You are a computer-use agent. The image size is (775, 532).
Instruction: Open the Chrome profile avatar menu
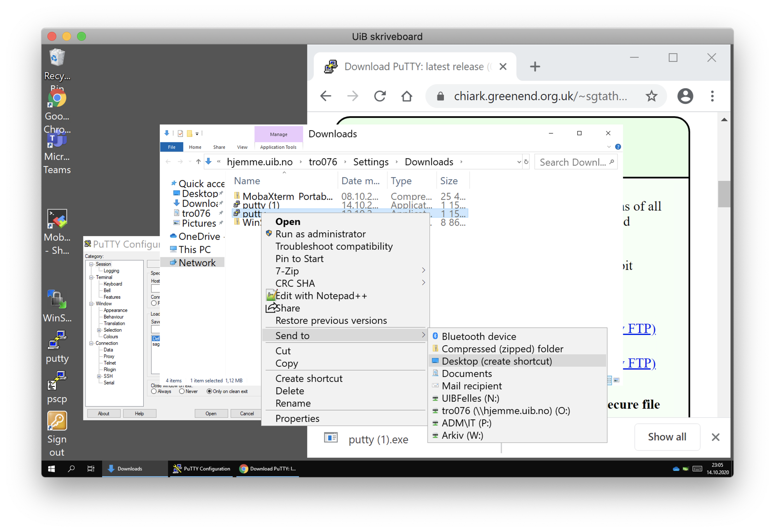(685, 96)
